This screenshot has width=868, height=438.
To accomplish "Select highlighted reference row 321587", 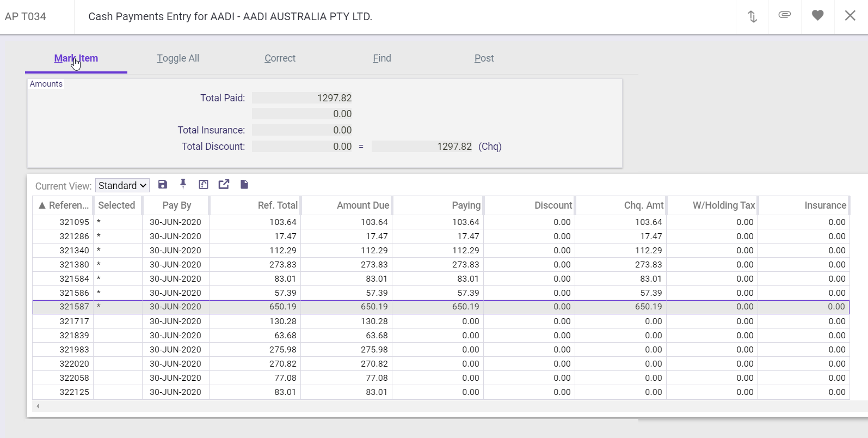I will click(x=441, y=307).
